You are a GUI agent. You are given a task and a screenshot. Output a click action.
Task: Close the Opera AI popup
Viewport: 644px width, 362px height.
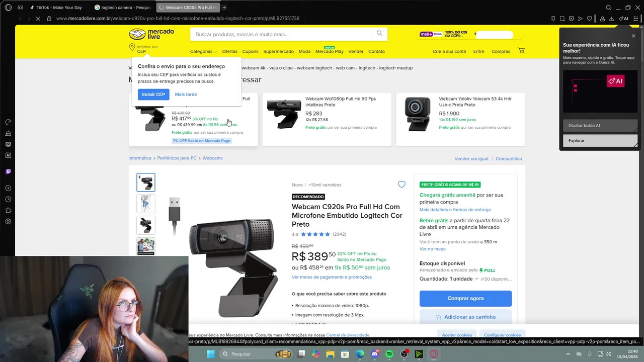click(x=633, y=36)
